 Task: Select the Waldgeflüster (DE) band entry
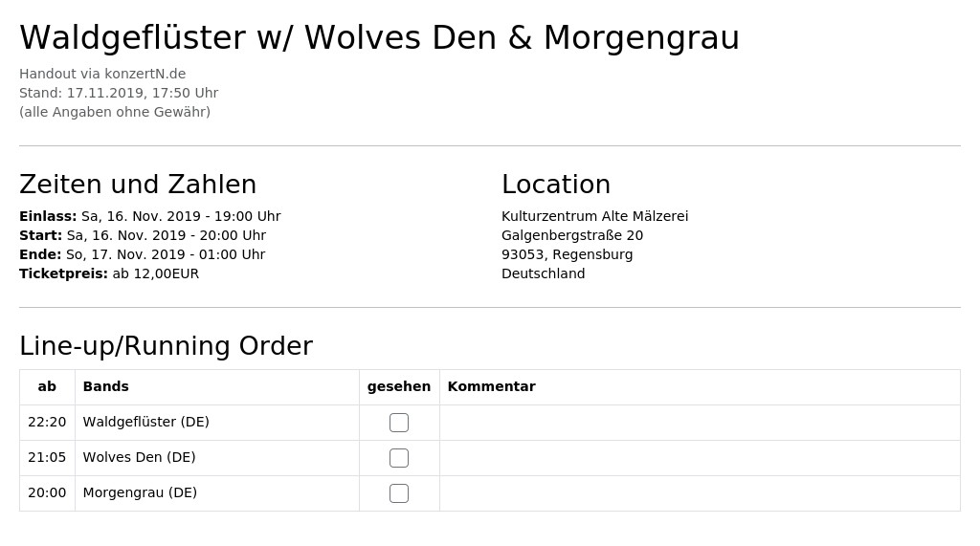(x=146, y=423)
